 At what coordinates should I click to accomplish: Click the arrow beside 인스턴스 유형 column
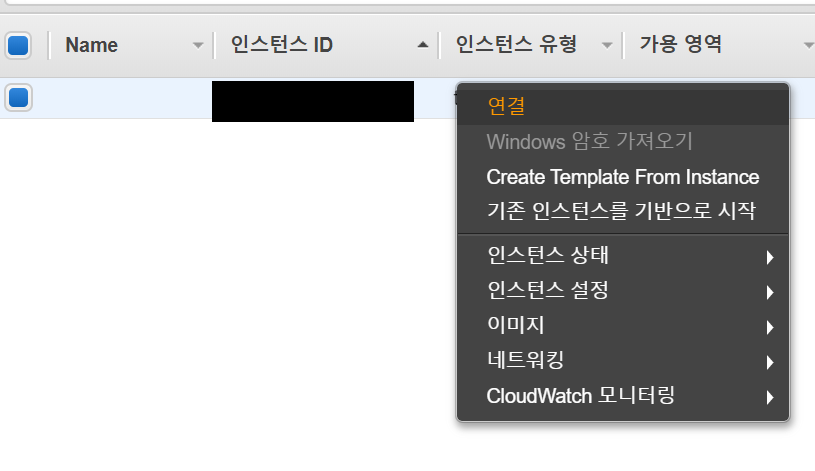point(606,45)
